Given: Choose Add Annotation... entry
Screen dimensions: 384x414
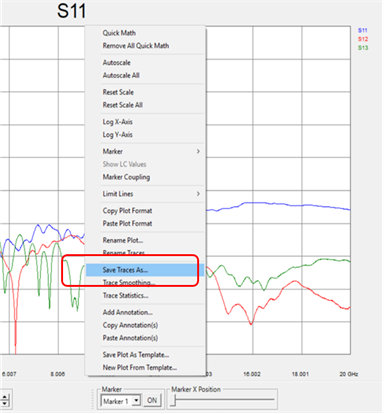Looking at the screenshot, I should [x=145, y=312].
